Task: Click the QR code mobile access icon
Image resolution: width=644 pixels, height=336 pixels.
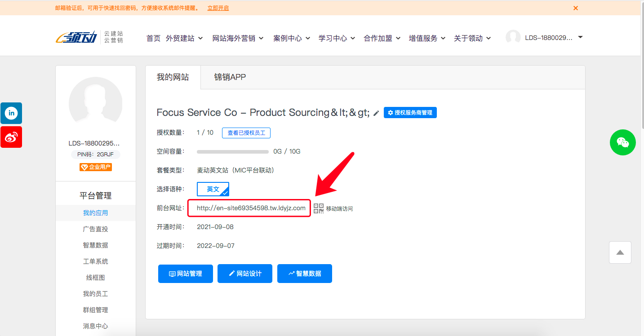Action: [x=319, y=208]
